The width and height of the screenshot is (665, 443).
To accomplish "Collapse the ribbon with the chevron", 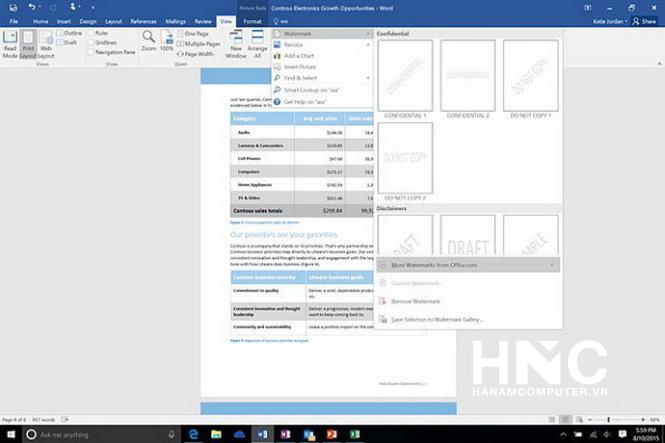I will coord(659,64).
